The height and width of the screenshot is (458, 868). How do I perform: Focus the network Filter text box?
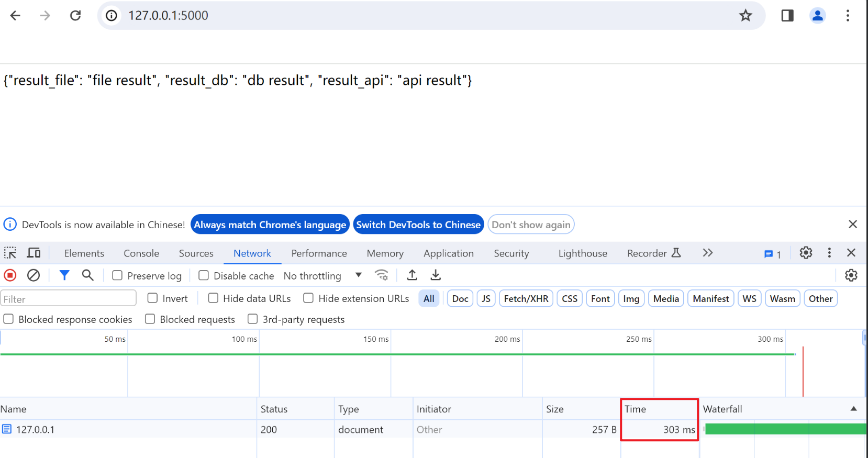pyautogui.click(x=69, y=299)
